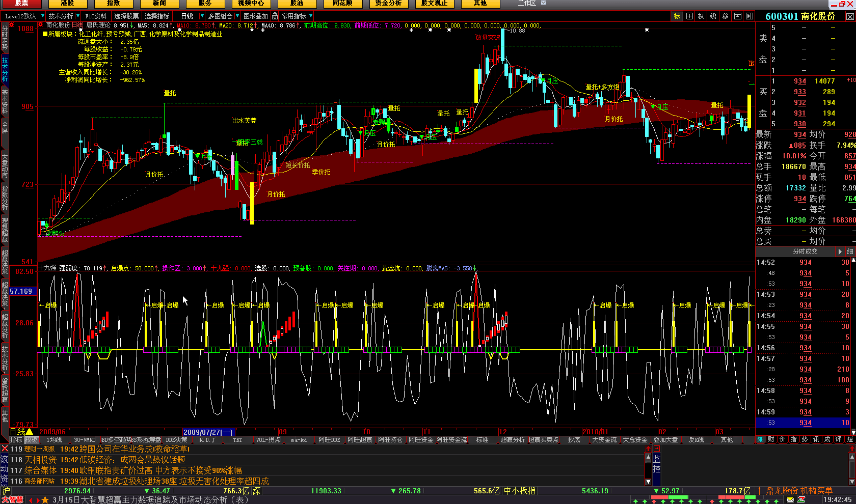The height and width of the screenshot is (504, 856).
Task: Click the side-panel collapse arrow icon
Action: (750, 16)
